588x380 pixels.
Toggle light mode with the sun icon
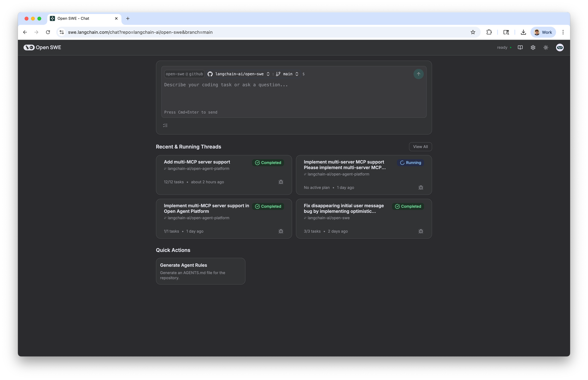[x=546, y=47]
